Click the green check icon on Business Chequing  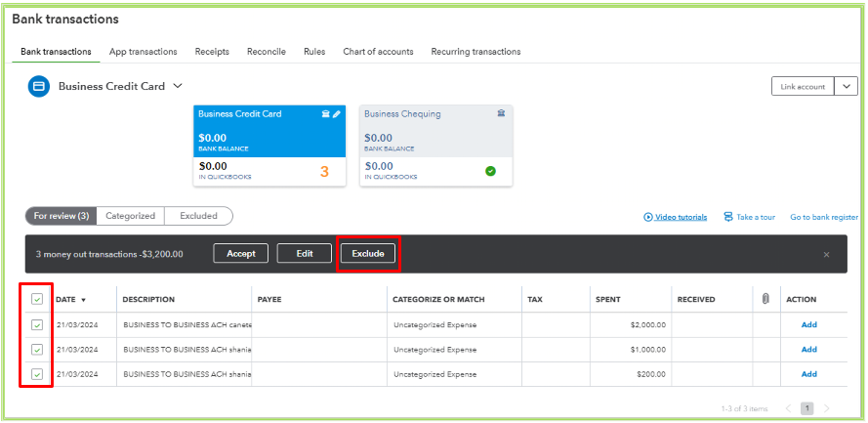(490, 171)
